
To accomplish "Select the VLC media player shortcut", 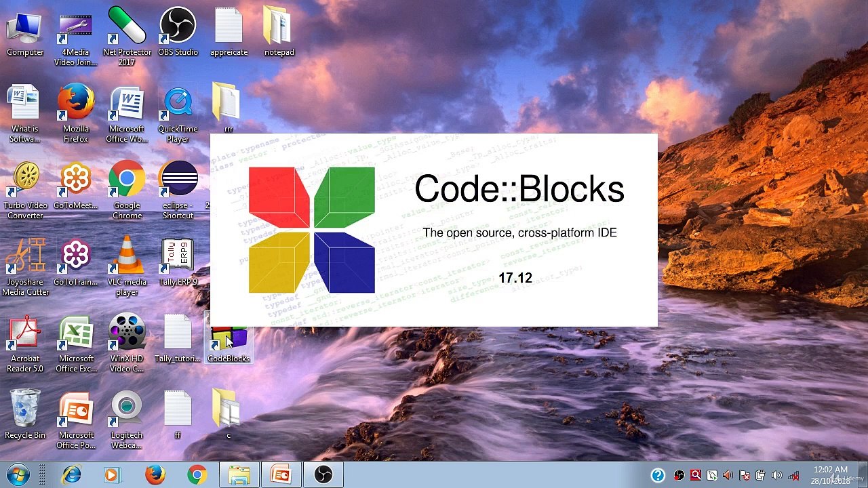I will click(127, 267).
